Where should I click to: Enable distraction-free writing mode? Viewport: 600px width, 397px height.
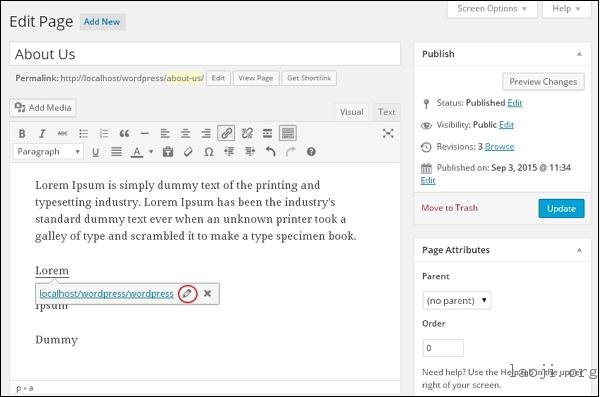point(388,133)
